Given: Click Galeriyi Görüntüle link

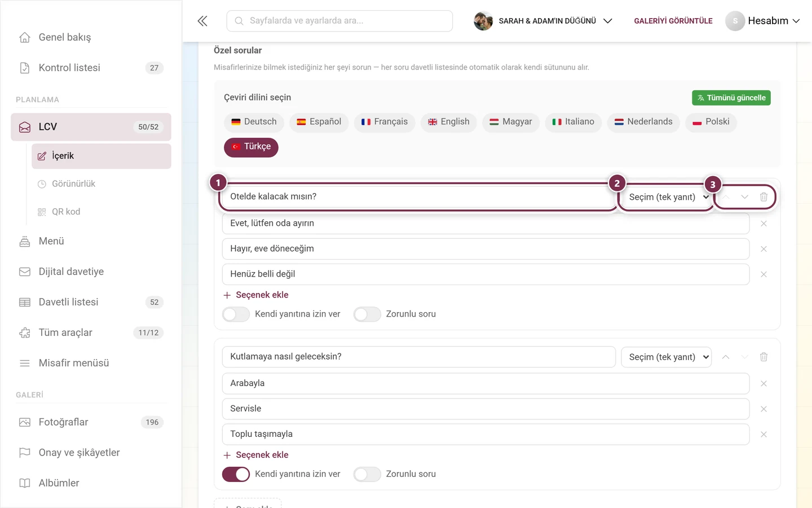Looking at the screenshot, I should click(673, 21).
